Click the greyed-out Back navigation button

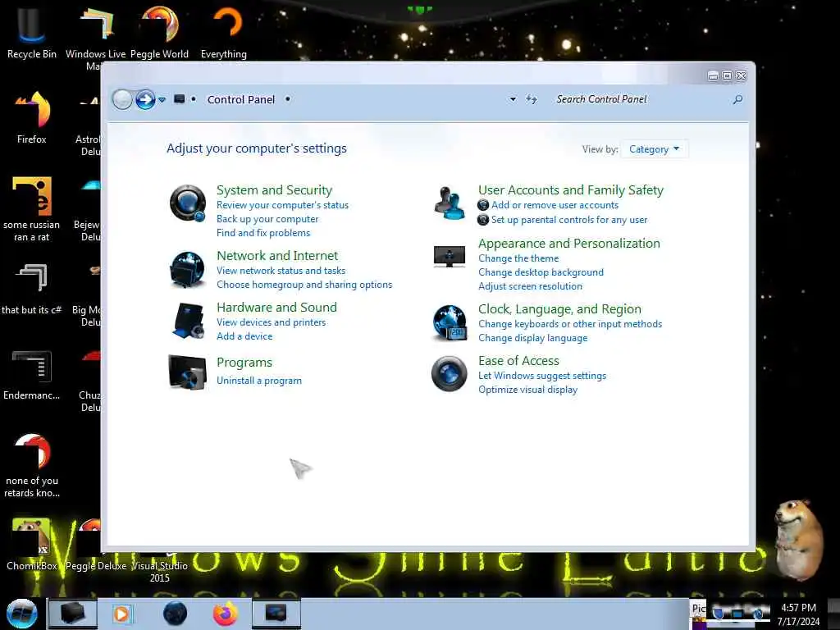(122, 99)
